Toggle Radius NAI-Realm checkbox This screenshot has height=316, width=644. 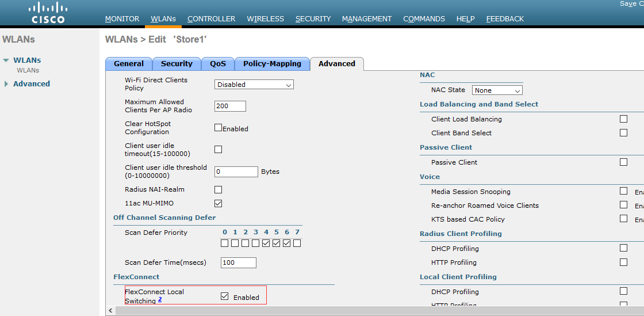pos(218,189)
